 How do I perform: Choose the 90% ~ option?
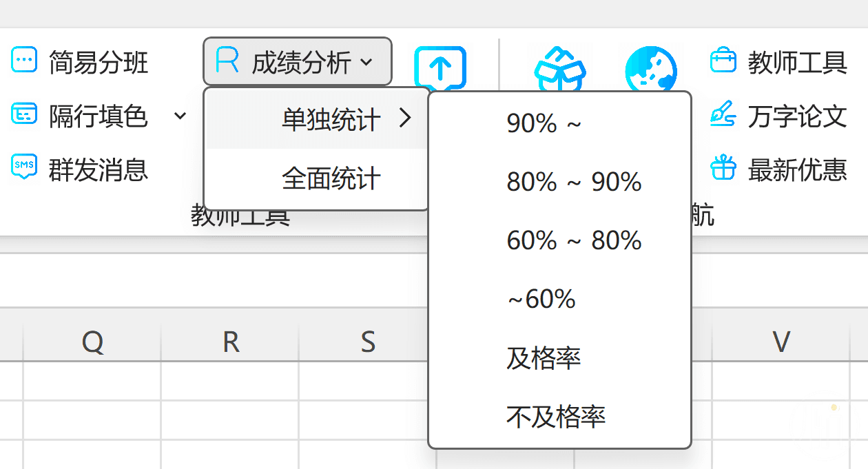click(544, 123)
